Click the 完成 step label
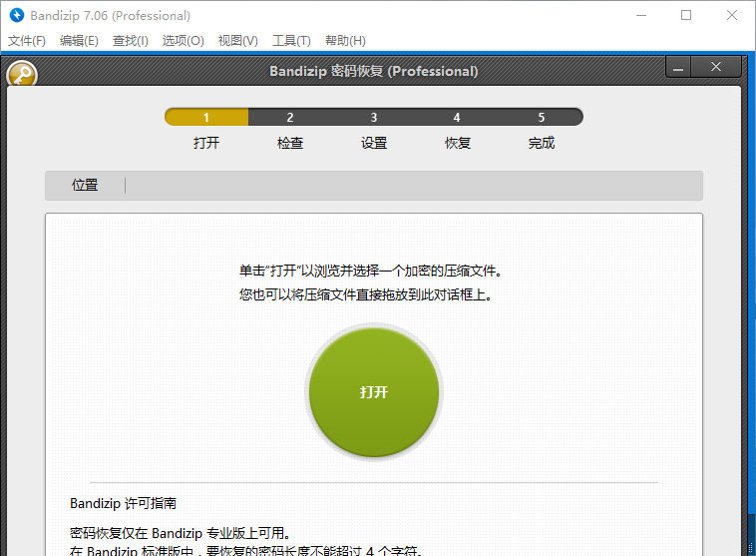Screen dimensions: 756x556 point(542,143)
